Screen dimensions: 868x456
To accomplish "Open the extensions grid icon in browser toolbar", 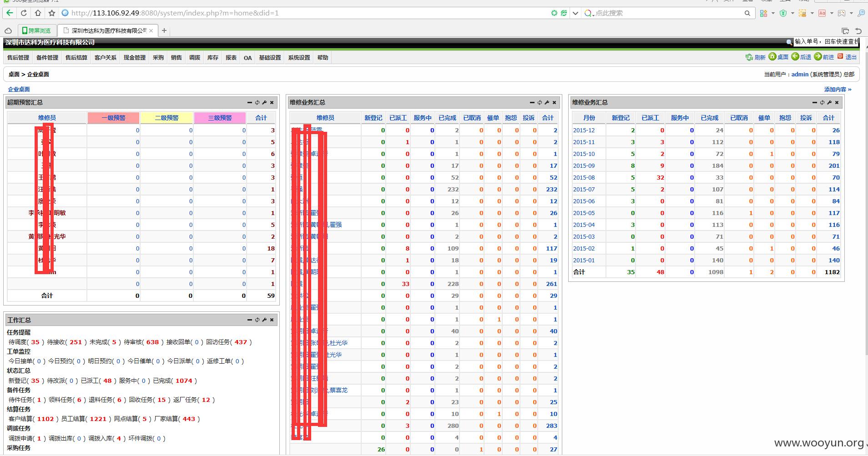I will click(x=764, y=13).
